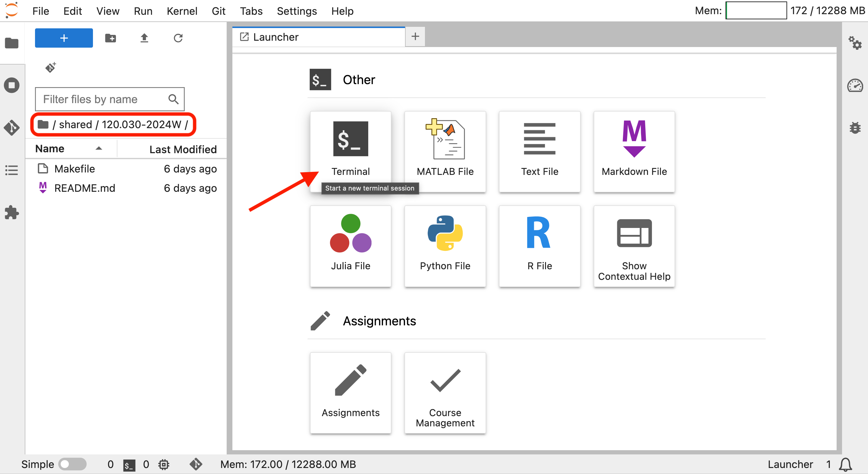Screen dimensions: 868x474
Task: Show the Table of Contents panel
Action: [12, 170]
